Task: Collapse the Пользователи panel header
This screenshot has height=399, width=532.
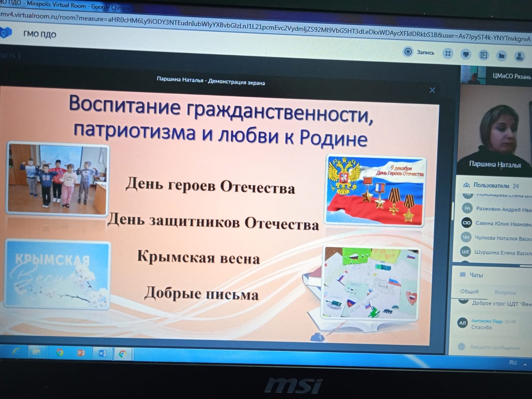Action: point(491,185)
